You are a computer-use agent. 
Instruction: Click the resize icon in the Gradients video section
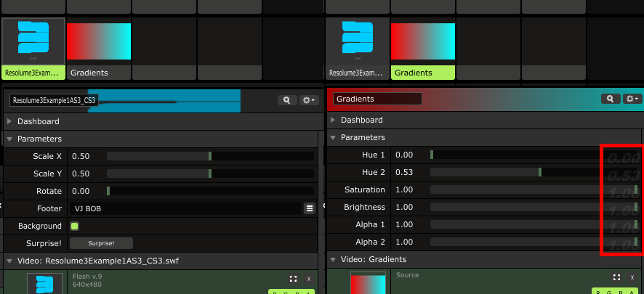tap(616, 277)
